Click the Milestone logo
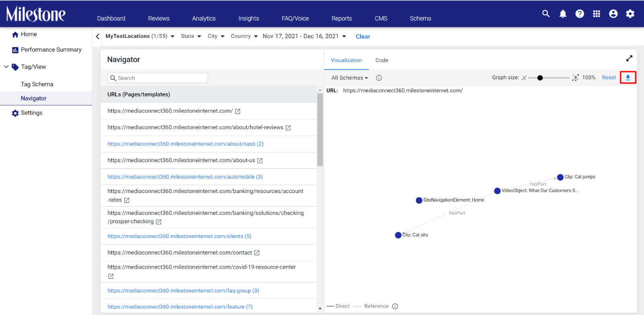The height and width of the screenshot is (315, 644). tap(36, 14)
